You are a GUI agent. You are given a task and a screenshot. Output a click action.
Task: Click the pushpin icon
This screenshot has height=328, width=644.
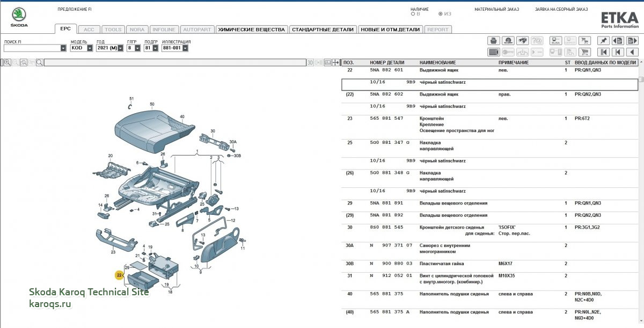603,41
